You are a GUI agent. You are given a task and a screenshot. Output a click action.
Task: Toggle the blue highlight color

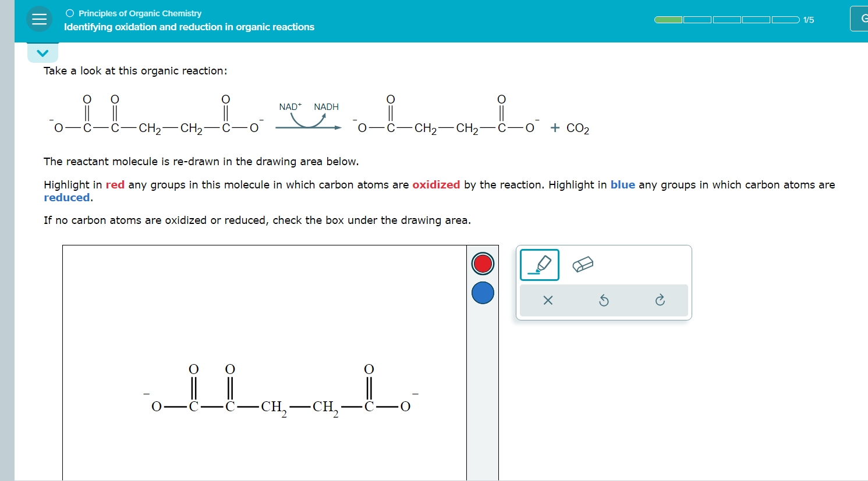pyautogui.click(x=482, y=293)
